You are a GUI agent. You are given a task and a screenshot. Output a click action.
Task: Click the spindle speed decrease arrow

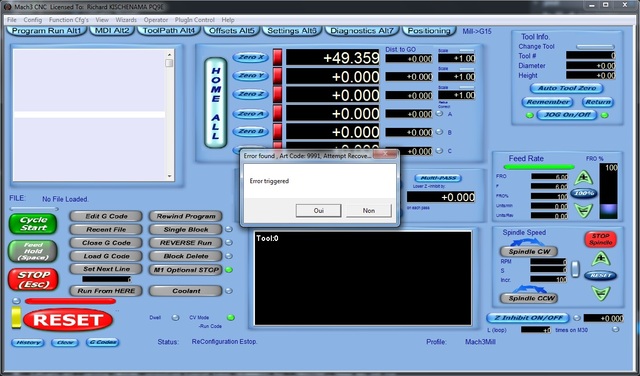(x=601, y=293)
